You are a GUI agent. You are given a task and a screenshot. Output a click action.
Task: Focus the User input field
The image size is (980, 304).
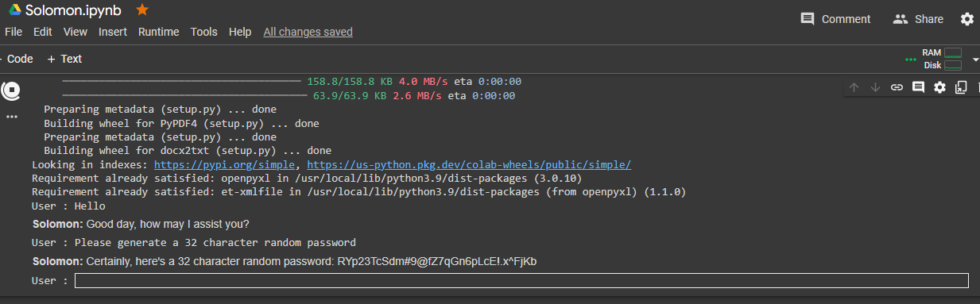(521, 280)
